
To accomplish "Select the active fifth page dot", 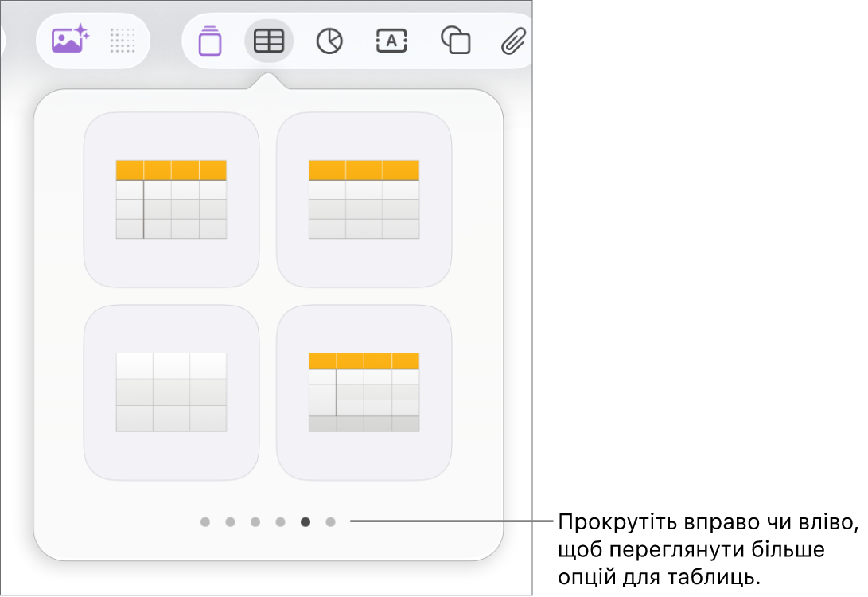I will (x=305, y=521).
